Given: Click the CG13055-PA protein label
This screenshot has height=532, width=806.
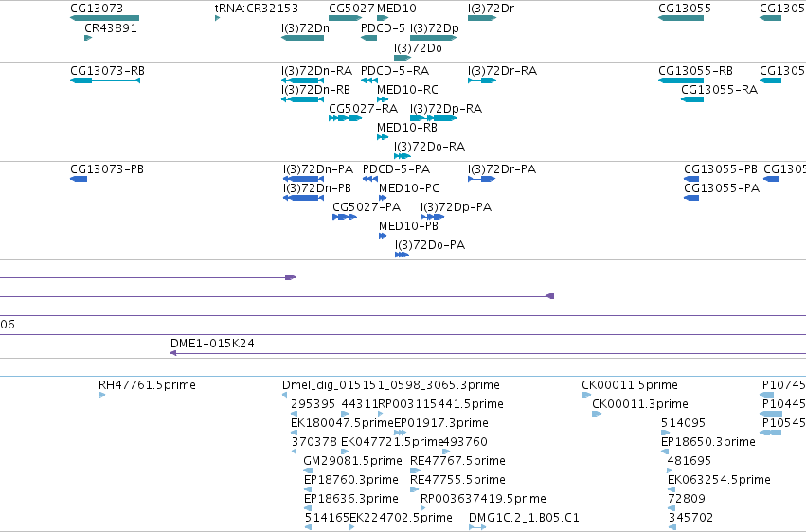Looking at the screenshot, I should tap(722, 188).
